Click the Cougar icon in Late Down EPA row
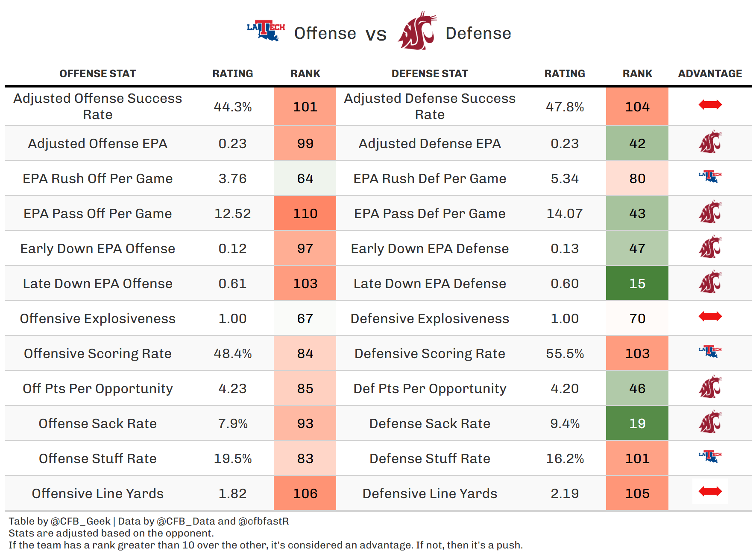 point(710,282)
